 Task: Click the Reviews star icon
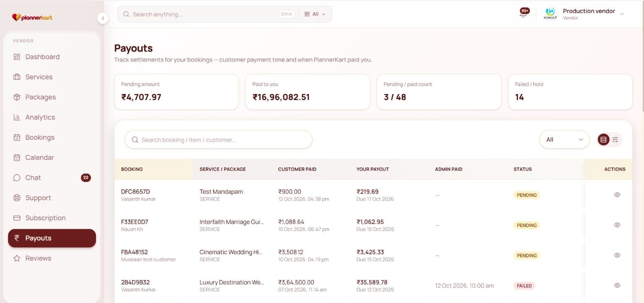17,258
